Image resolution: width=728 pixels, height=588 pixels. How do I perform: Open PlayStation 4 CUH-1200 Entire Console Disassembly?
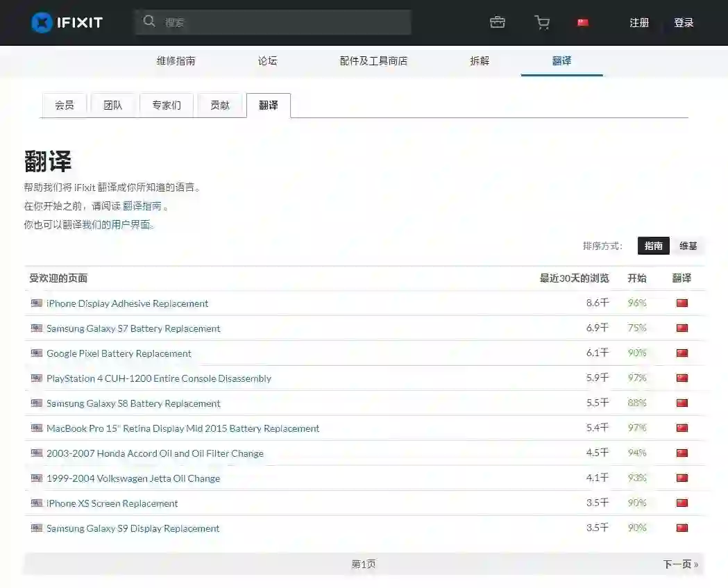pyautogui.click(x=159, y=378)
